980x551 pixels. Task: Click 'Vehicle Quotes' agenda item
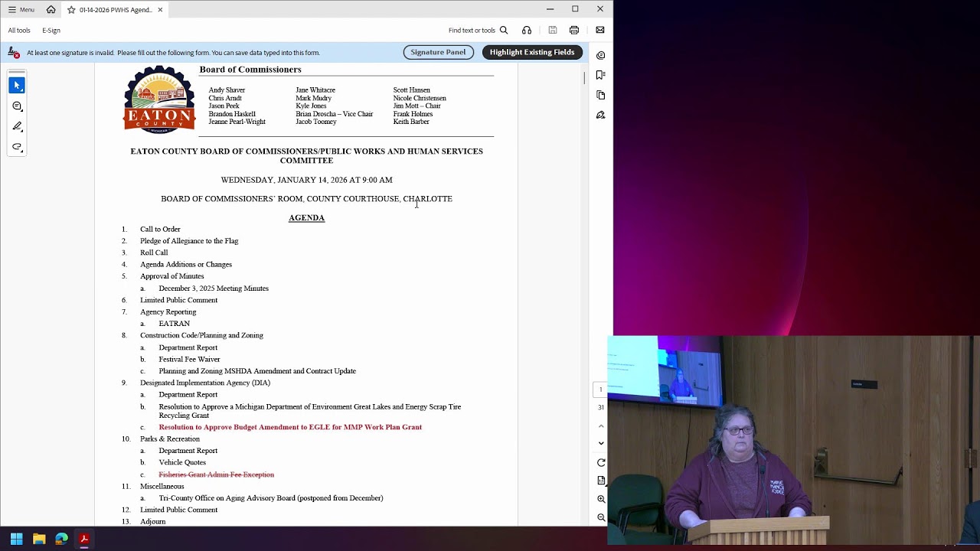click(182, 462)
